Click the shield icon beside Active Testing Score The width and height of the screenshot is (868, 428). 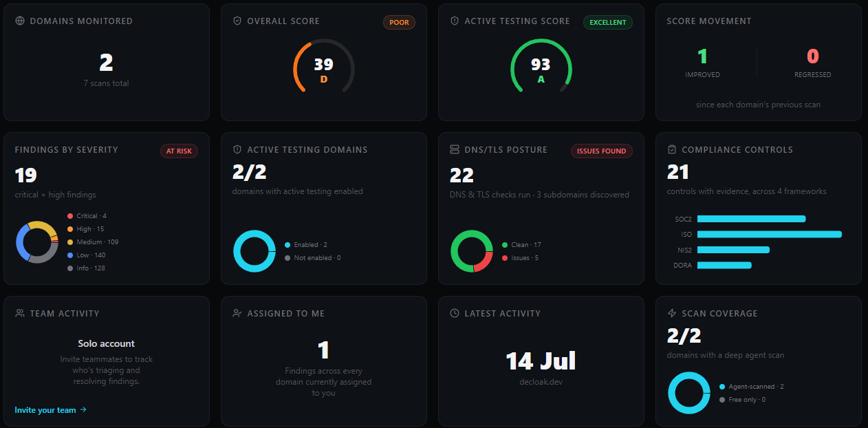455,21
